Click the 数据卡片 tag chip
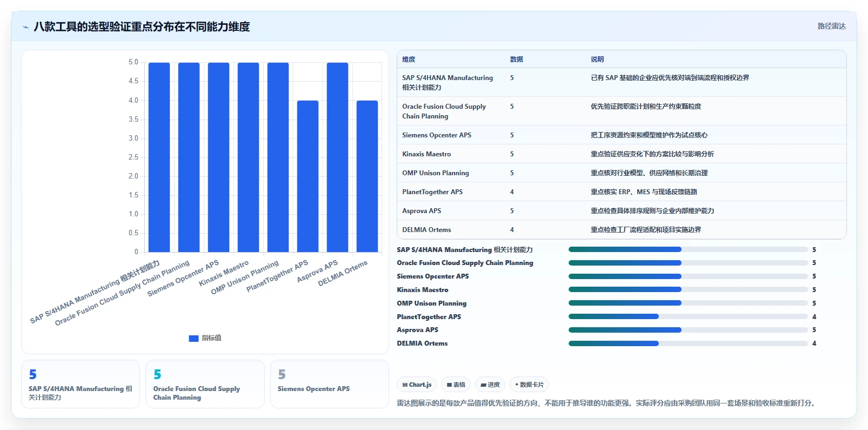This screenshot has width=868, height=430. click(x=529, y=385)
